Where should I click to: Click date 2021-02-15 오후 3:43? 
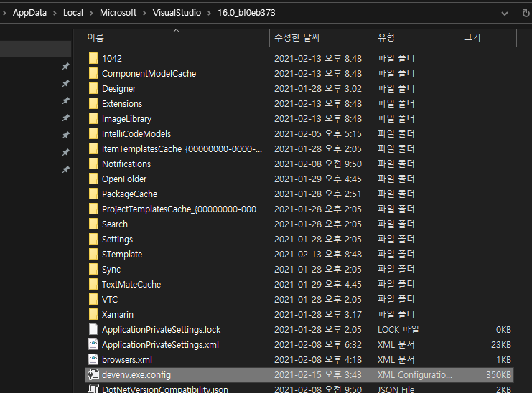[318, 374]
